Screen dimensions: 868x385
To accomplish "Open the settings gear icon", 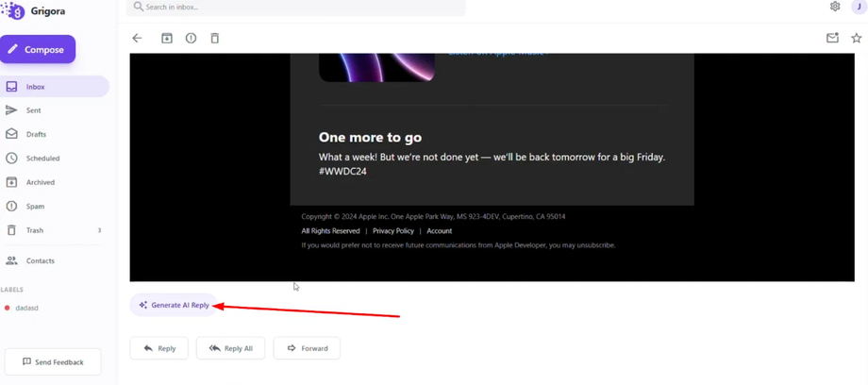I will 835,7.
